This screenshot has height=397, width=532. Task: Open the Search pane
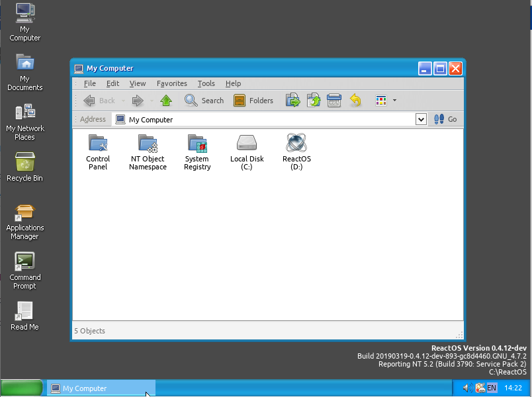pyautogui.click(x=204, y=101)
